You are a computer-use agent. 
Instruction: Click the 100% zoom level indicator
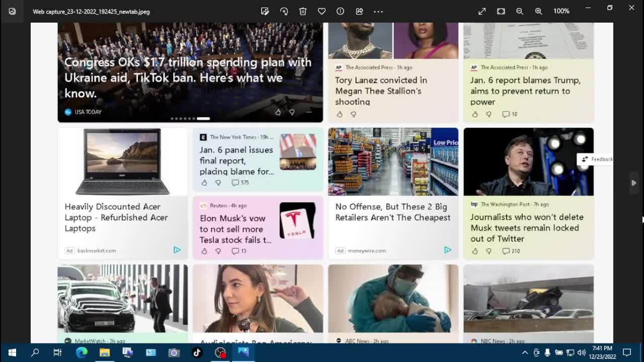[561, 11]
